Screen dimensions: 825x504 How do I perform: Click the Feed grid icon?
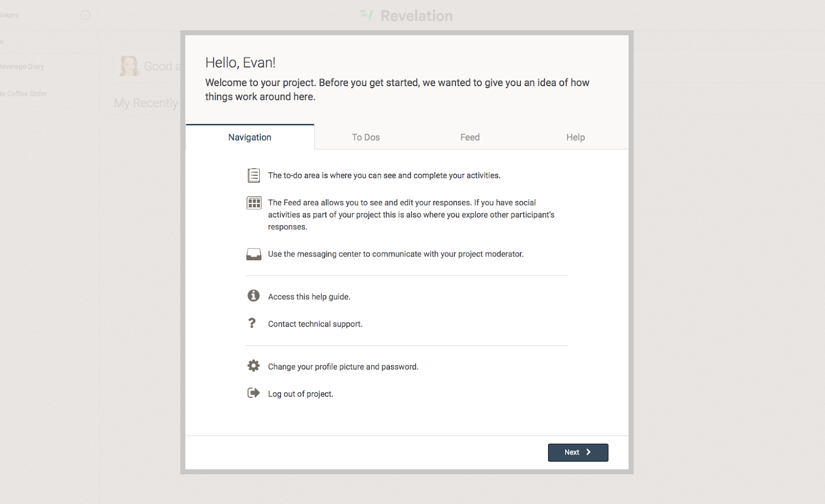(x=254, y=203)
